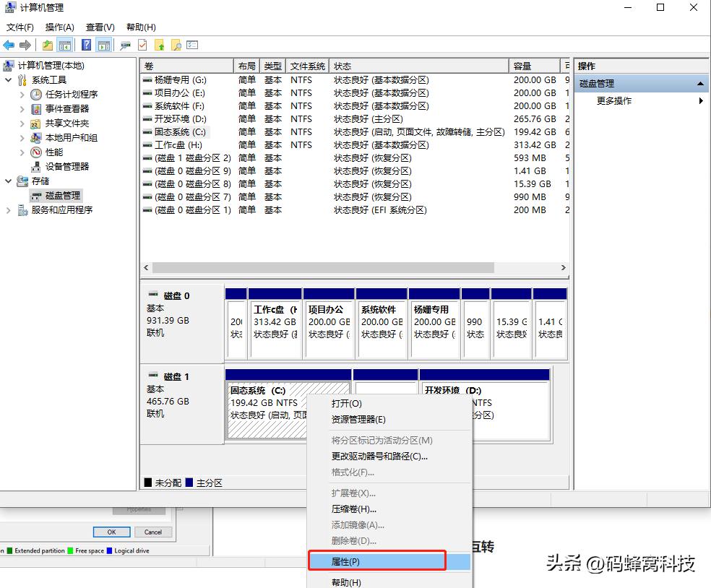
Task: Click the Help question mark toolbar icon
Action: (x=86, y=45)
